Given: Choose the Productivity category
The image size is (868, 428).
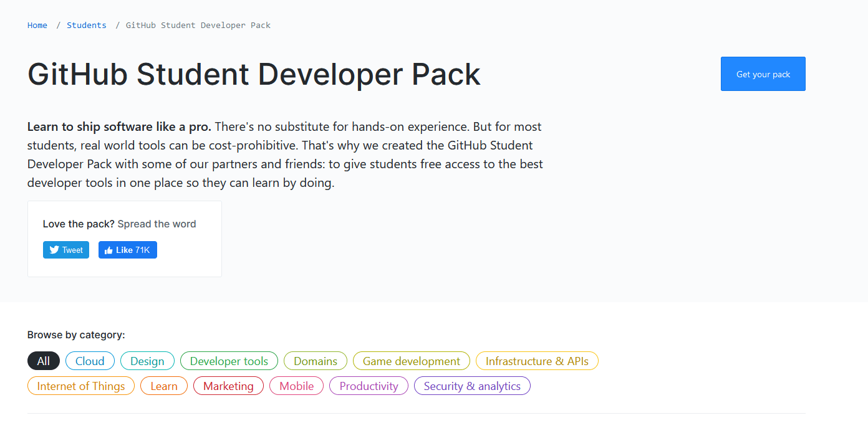Looking at the screenshot, I should tap(369, 386).
